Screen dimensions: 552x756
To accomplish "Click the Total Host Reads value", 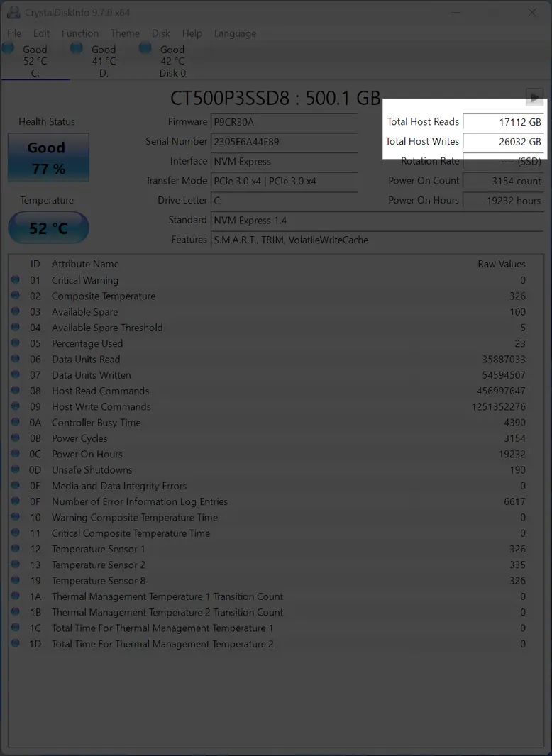I will click(x=503, y=122).
